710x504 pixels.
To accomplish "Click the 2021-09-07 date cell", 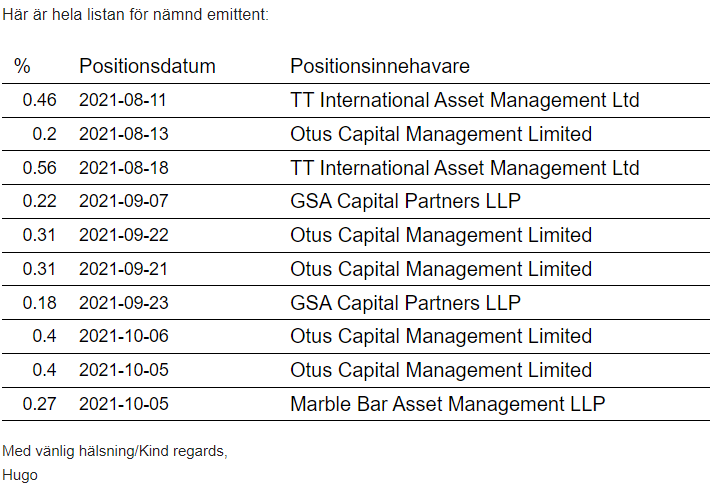I will [124, 201].
